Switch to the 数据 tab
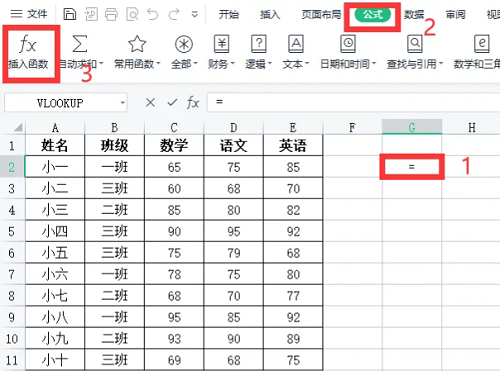This screenshot has width=500, height=371. pos(414,14)
